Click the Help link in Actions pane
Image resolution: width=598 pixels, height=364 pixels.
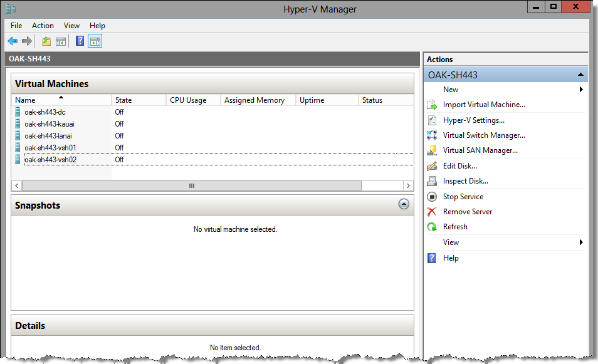451,257
